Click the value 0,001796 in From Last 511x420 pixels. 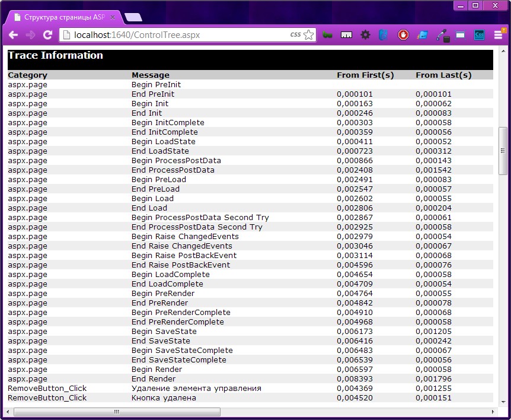coord(434,379)
